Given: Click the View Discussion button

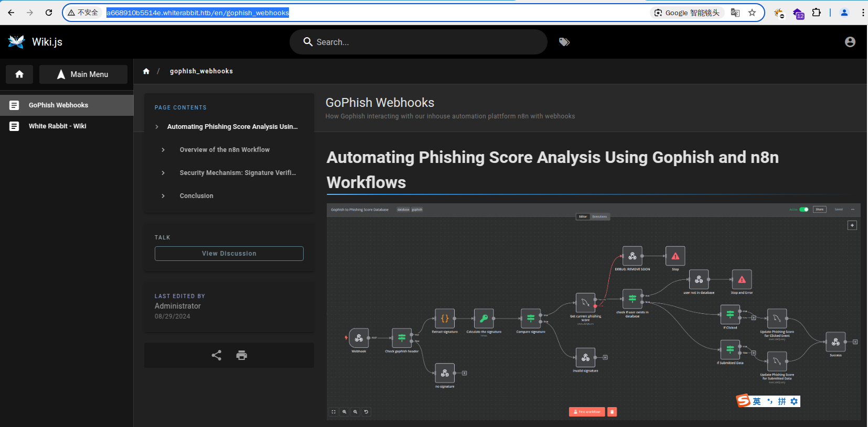Looking at the screenshot, I should (229, 254).
